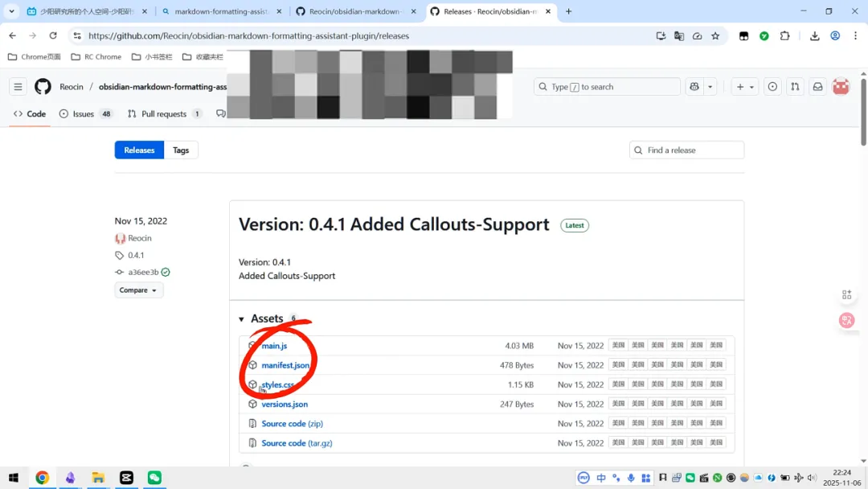The image size is (868, 489).
Task: Collapse the Assets section
Action: pos(242,319)
